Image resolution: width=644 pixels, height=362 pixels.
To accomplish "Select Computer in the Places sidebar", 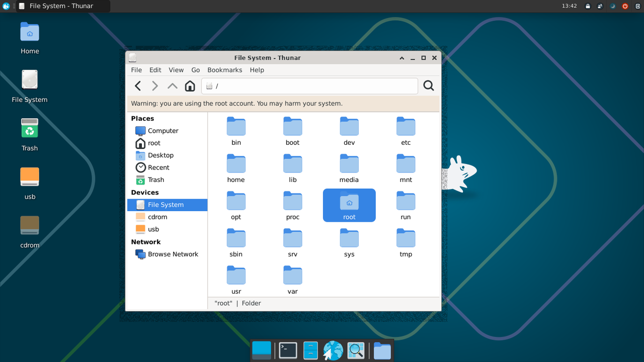I will (167, 131).
